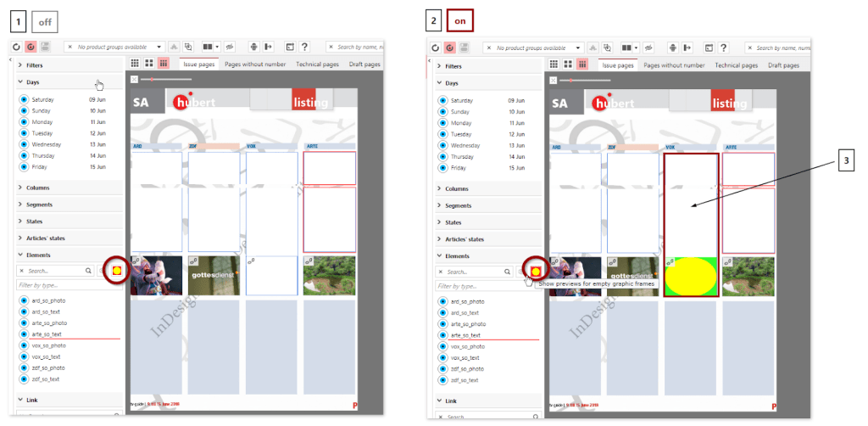
Task: Focus top search field in right screenshot
Action: click(778, 48)
